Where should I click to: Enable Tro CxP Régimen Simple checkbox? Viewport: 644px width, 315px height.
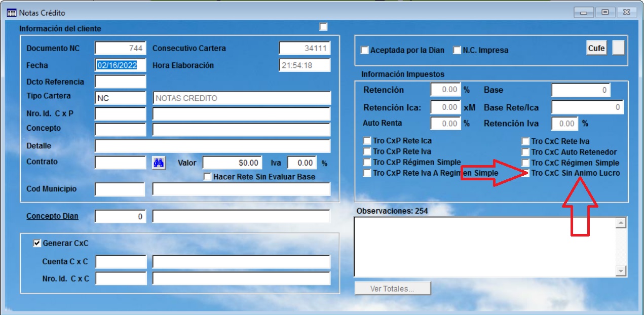click(367, 163)
